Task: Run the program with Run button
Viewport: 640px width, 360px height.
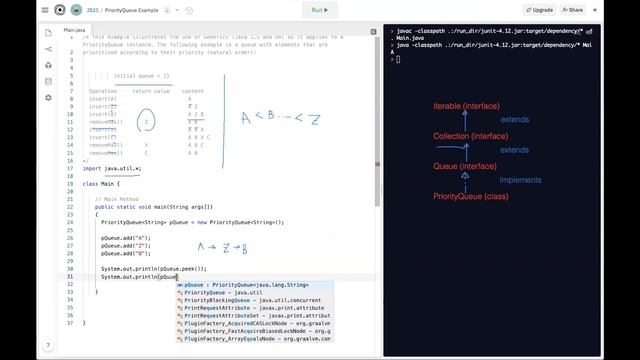Action: point(320,10)
